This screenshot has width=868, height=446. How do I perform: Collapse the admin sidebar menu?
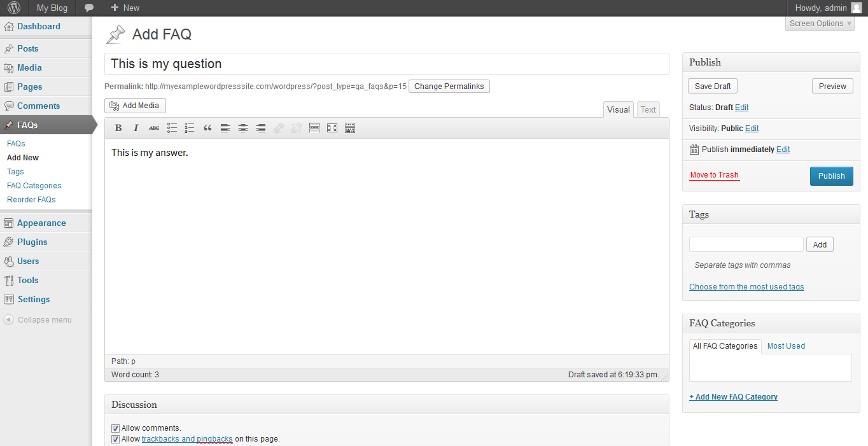click(x=38, y=320)
